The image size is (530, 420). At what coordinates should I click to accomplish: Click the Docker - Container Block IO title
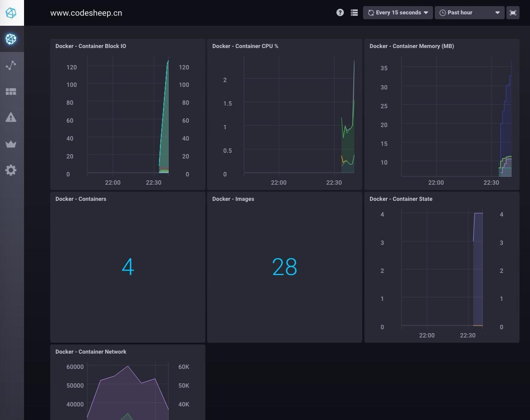coord(91,46)
